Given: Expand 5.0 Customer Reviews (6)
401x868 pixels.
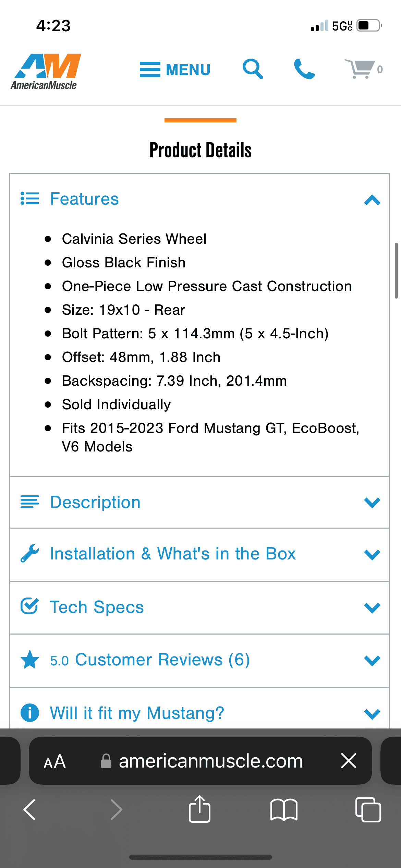Looking at the screenshot, I should [199, 660].
